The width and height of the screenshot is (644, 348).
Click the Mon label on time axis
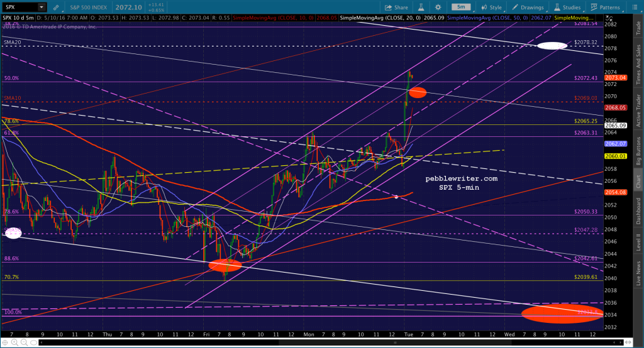point(309,334)
